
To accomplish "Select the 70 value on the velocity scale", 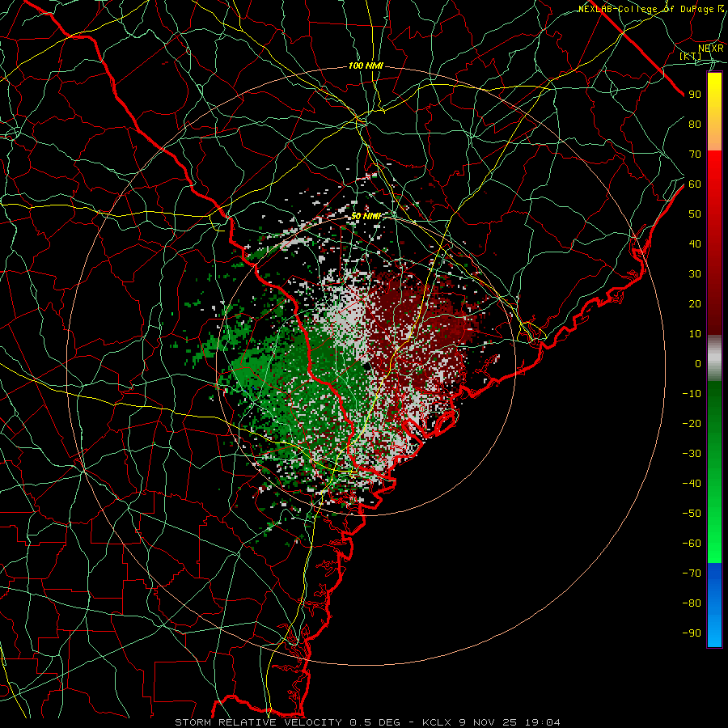I will click(695, 154).
